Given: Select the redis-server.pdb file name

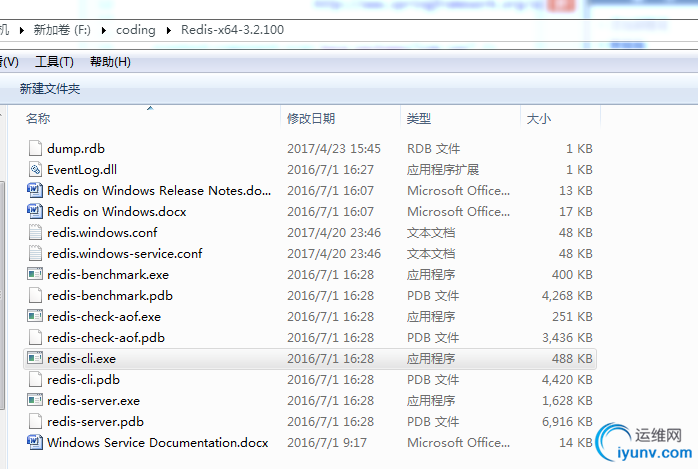Looking at the screenshot, I should pos(96,421).
